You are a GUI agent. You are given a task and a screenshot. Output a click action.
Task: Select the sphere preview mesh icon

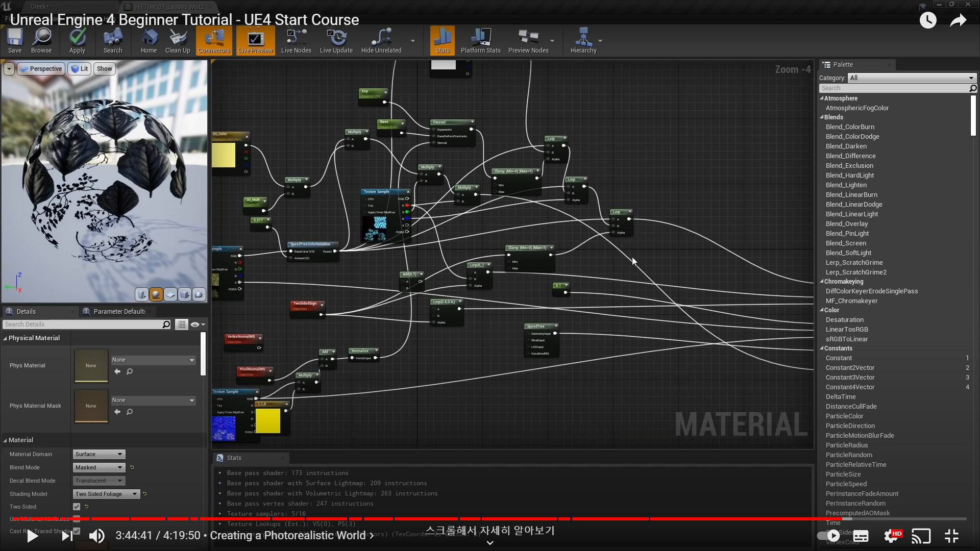click(156, 294)
